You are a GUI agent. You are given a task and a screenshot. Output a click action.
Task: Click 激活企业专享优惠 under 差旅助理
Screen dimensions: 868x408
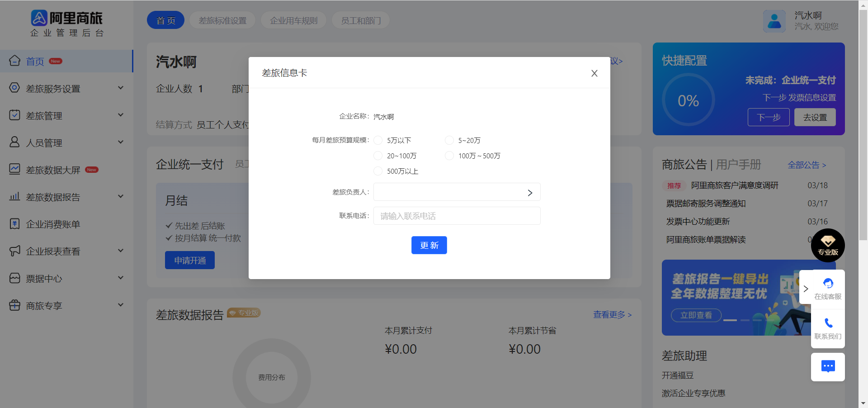693,394
